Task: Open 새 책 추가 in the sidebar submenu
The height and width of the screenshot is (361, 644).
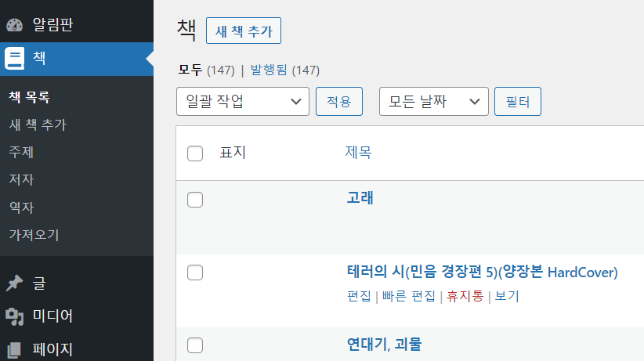Action: [38, 125]
